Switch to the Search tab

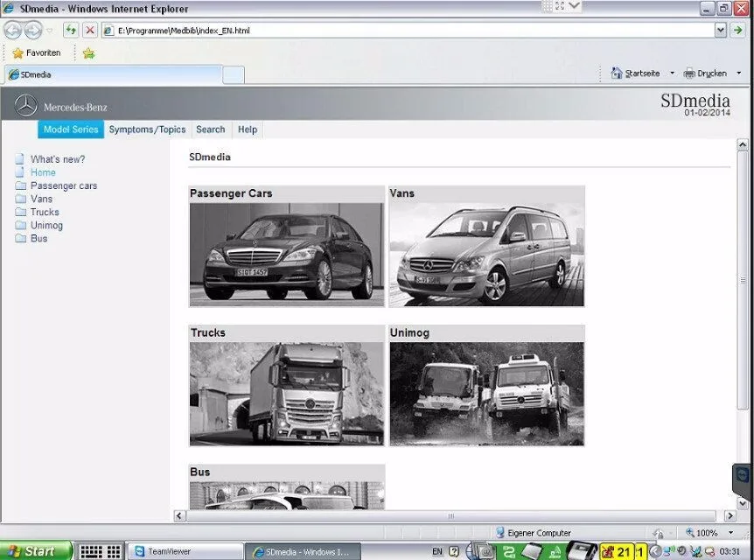(x=211, y=129)
